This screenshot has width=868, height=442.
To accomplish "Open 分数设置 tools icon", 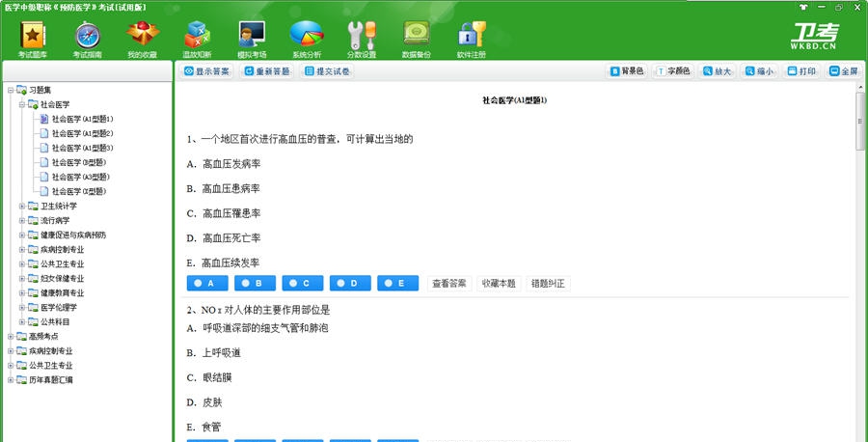I will [x=362, y=39].
